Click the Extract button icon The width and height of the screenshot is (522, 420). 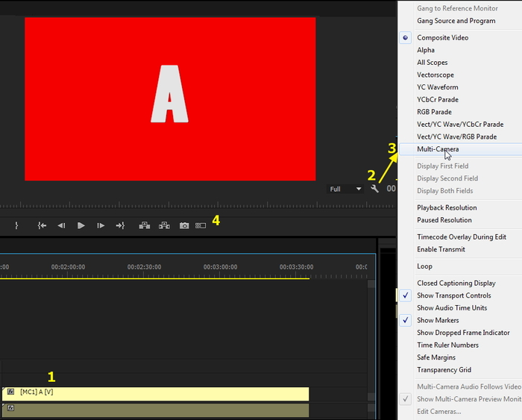pyautogui.click(x=164, y=225)
